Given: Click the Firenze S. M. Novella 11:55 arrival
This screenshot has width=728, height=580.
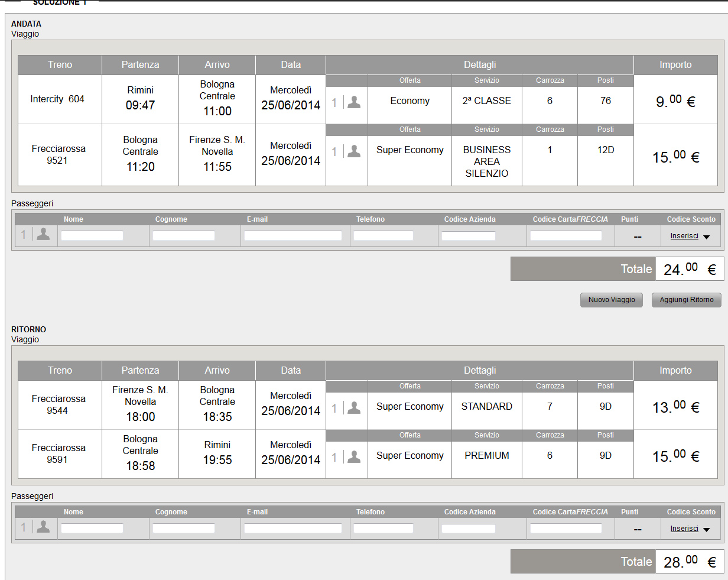Looking at the screenshot, I should pos(217,155).
